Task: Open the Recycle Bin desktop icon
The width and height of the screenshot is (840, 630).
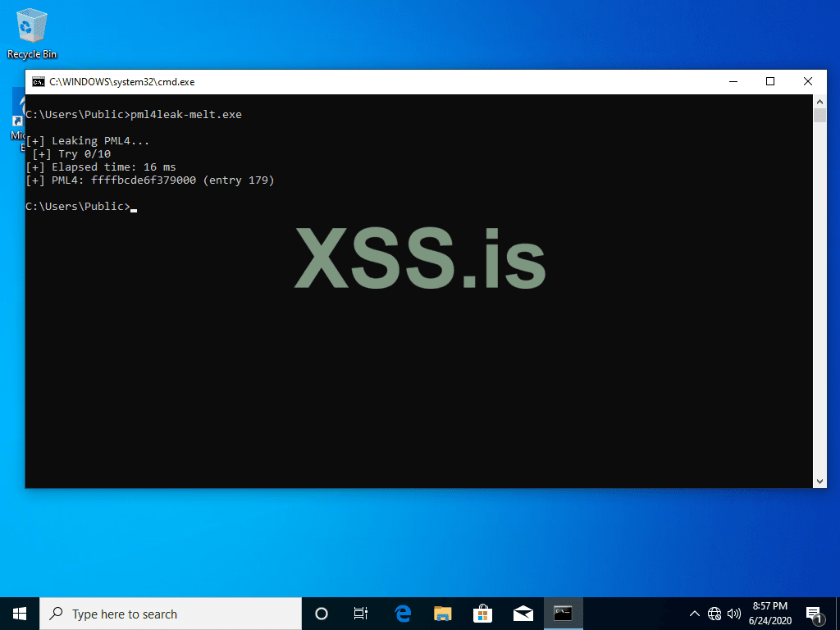Action: [x=32, y=33]
